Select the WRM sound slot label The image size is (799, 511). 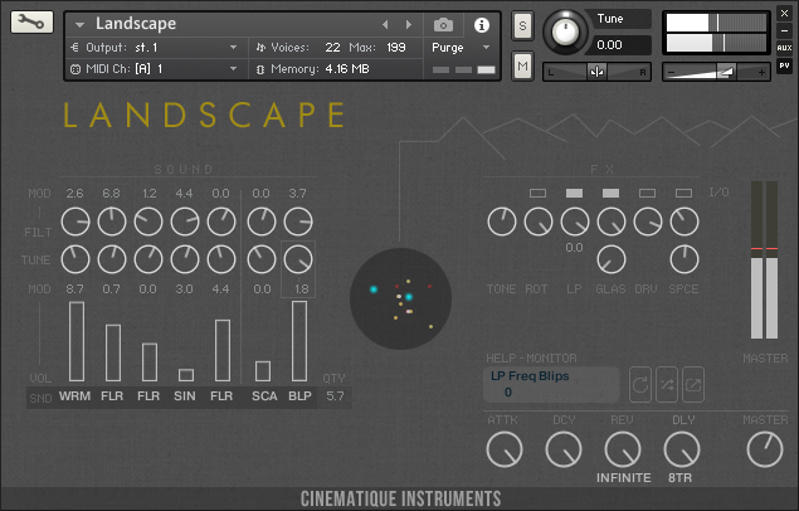(x=75, y=396)
